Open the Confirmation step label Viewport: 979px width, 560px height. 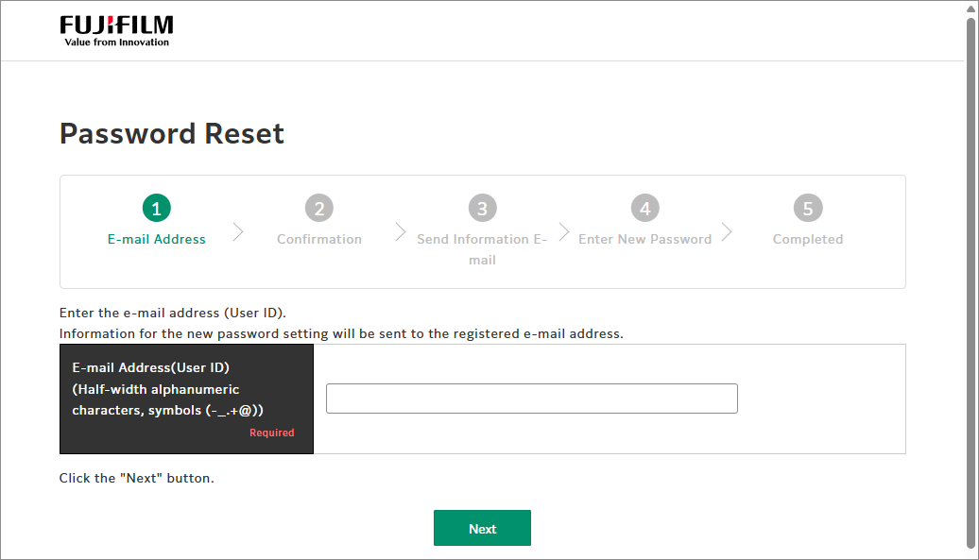[x=319, y=240]
